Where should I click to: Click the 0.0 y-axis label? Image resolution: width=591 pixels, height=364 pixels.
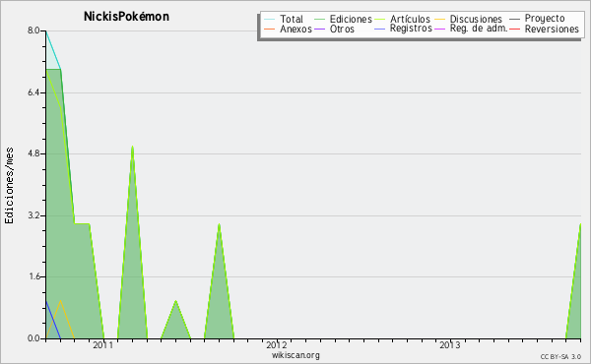(33, 338)
